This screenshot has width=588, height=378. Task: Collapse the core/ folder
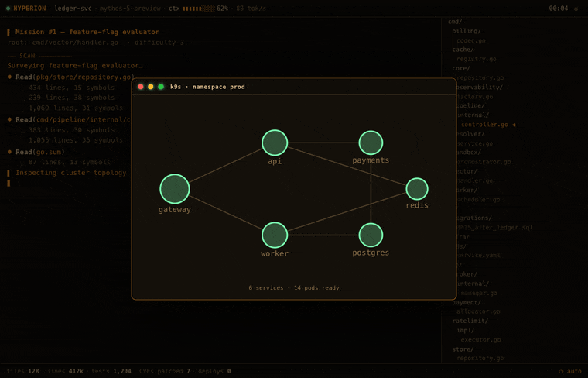click(461, 68)
